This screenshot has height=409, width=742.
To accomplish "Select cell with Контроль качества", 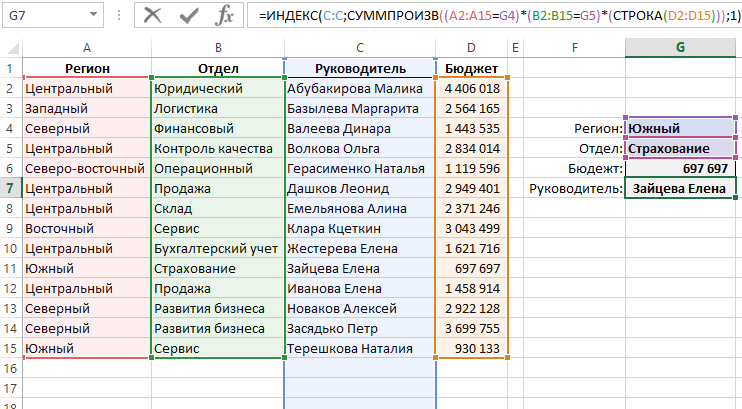I will coord(218,149).
